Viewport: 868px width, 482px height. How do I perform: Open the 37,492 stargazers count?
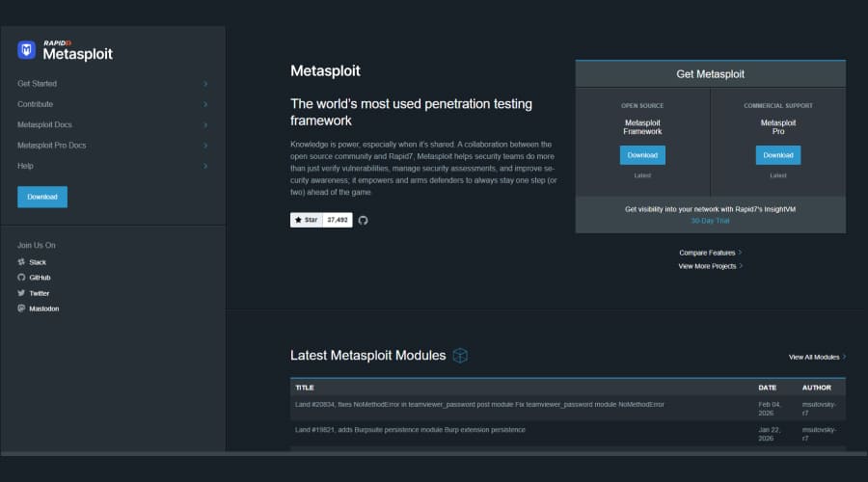click(338, 220)
